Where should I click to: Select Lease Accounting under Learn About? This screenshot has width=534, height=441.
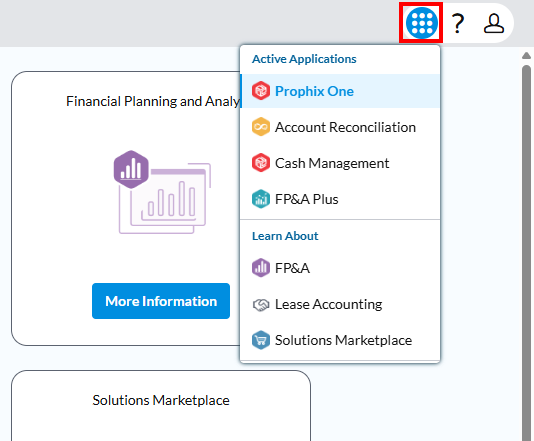[x=340, y=304]
